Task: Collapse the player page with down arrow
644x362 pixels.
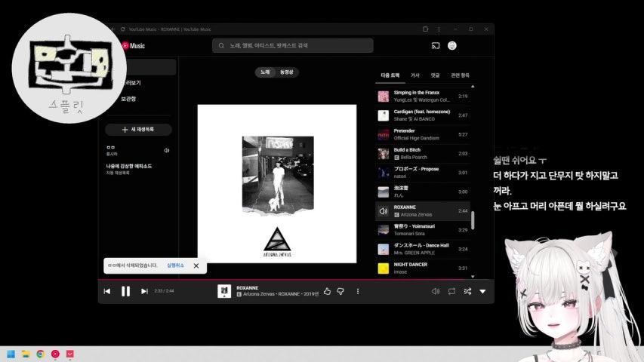Action: 482,291
